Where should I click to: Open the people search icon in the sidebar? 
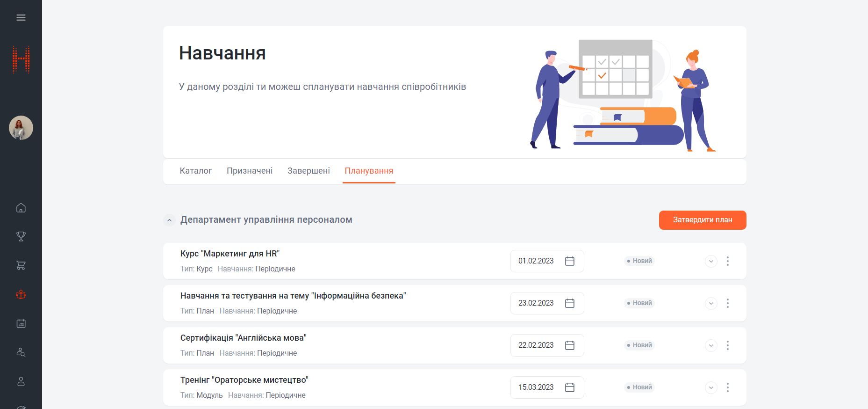[x=21, y=352]
